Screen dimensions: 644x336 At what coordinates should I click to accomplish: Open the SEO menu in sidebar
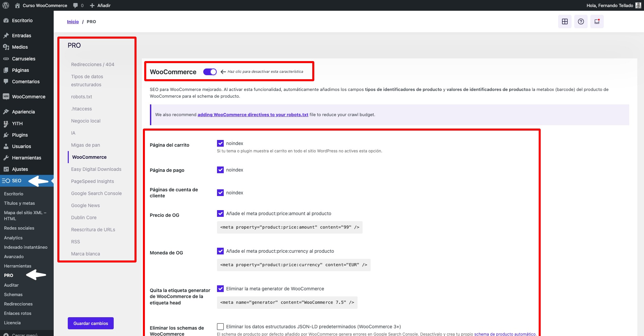[17, 181]
